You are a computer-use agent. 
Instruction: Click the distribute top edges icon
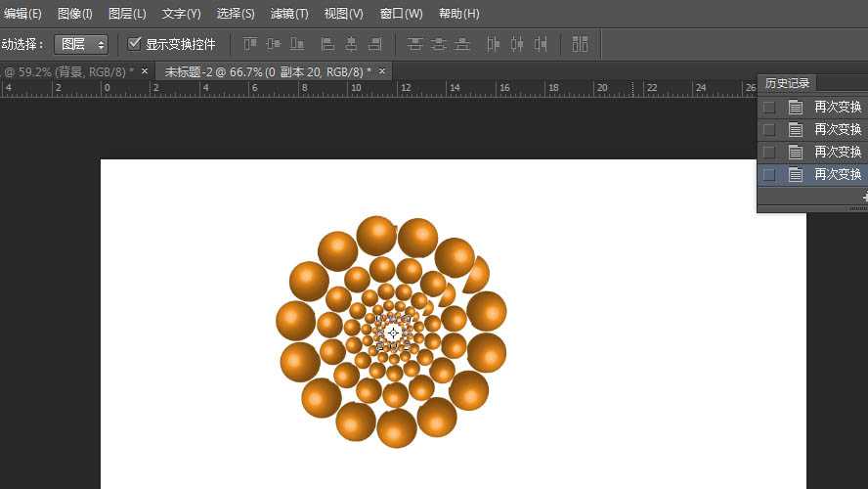pyautogui.click(x=415, y=44)
